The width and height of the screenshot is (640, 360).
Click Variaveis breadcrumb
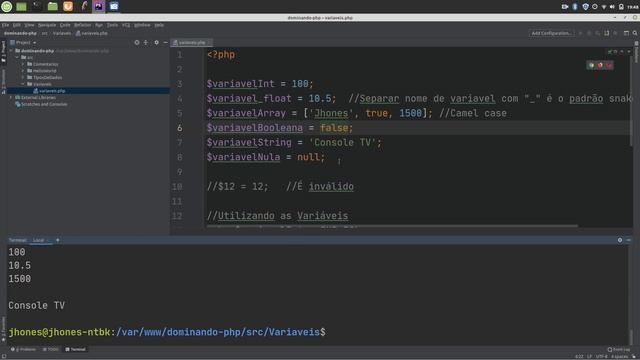(62, 33)
